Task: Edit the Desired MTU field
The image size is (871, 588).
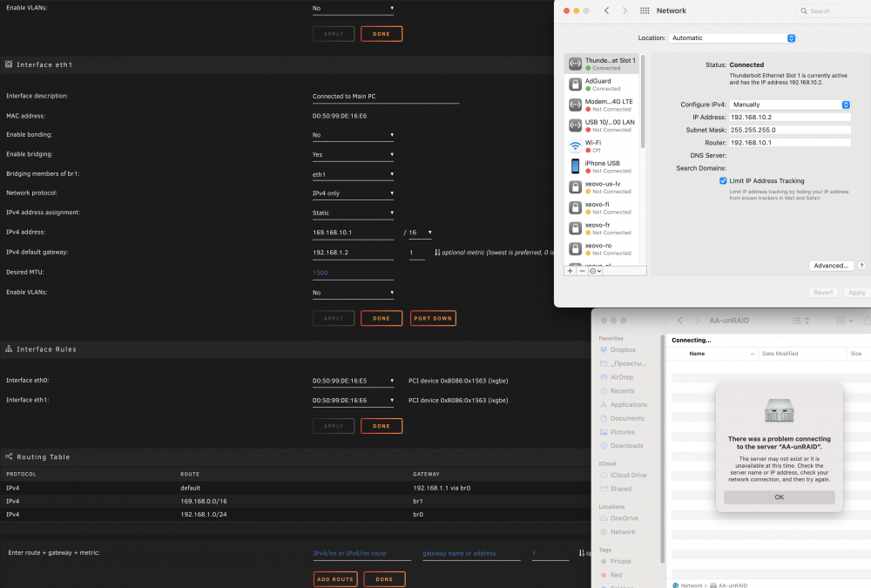Action: [x=353, y=273]
